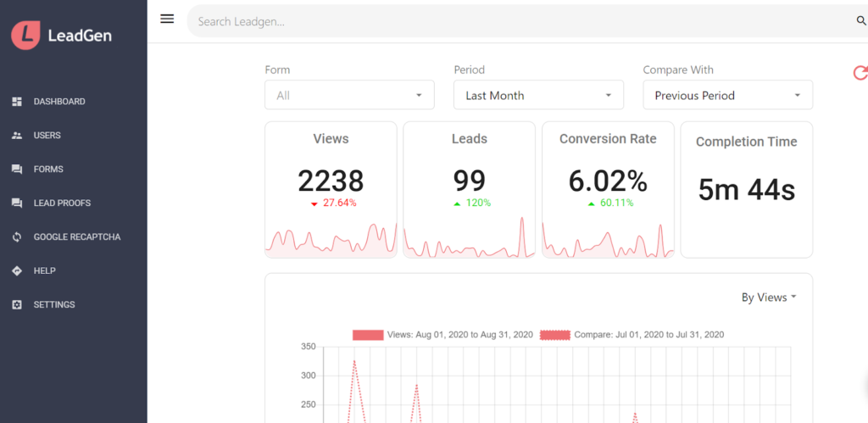Click the Conversion Rate sparkline chart
Screen dimensions: 868x423
(x=608, y=239)
